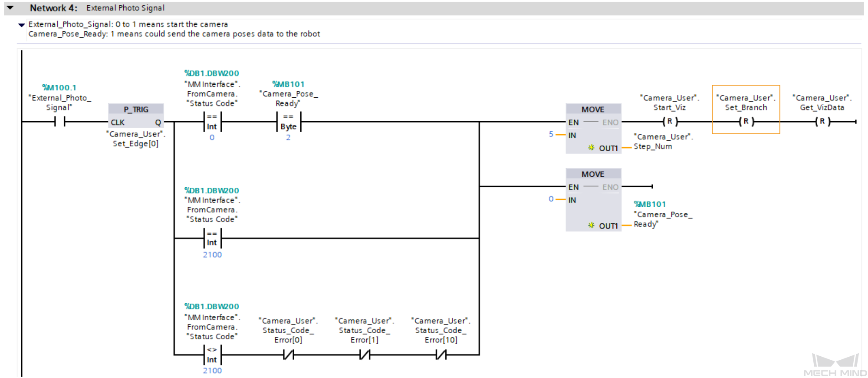The image size is (868, 378).
Task: Select the External_Photo_Signal normally open contact
Action: [60, 122]
